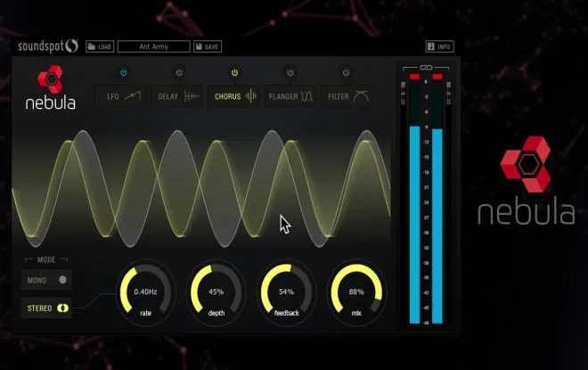Open the Delay tab
This screenshot has width=588, height=370.
tap(177, 96)
